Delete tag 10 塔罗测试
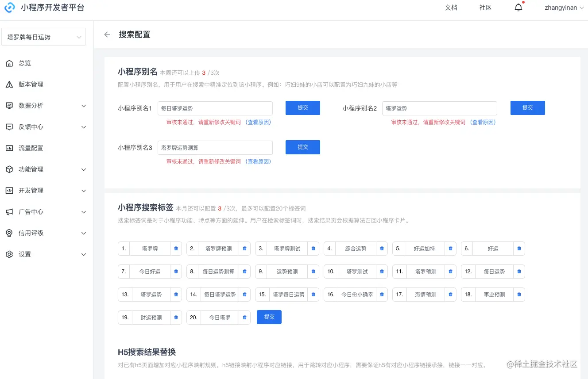Screen dimensions: 588x379 click(x=382, y=272)
